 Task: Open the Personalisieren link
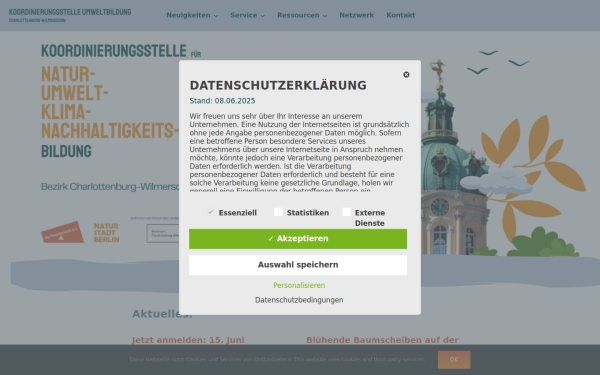pyautogui.click(x=299, y=285)
